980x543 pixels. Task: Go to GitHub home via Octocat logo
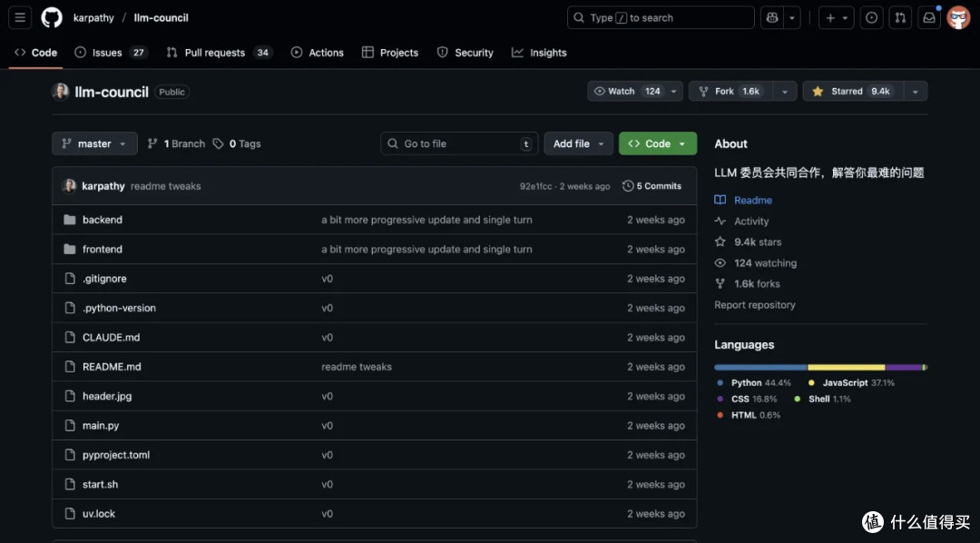click(x=52, y=17)
